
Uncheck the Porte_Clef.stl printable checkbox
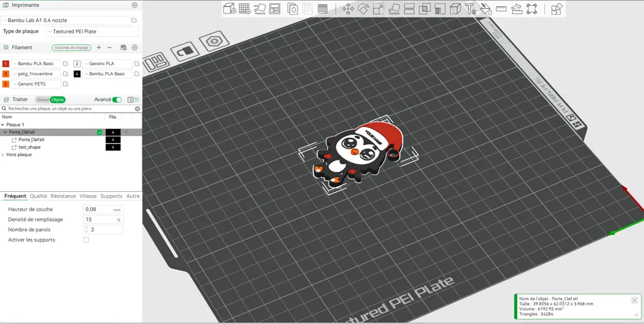point(99,132)
